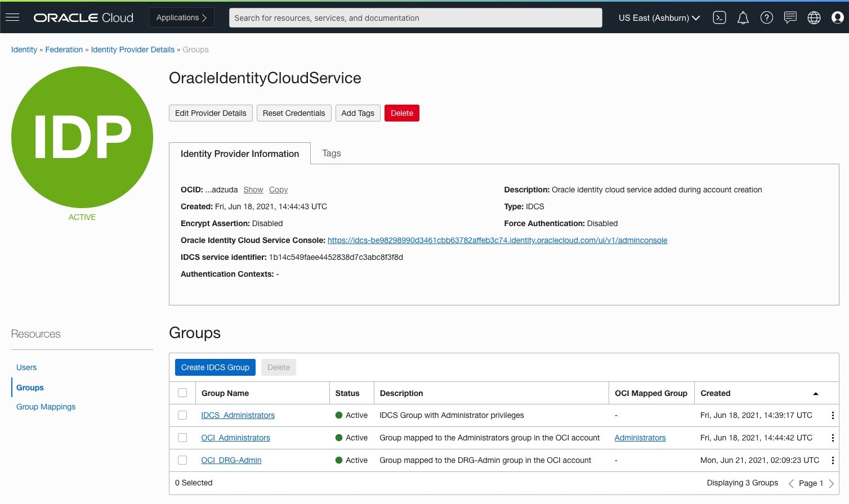Open actions menu for OCI_Administrators row
Viewport: 849px width, 504px height.
[x=833, y=438]
